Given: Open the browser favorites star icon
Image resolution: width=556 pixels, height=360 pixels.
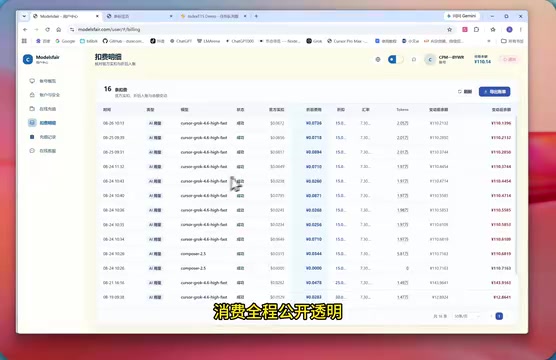Looking at the screenshot, I should 493,29.
